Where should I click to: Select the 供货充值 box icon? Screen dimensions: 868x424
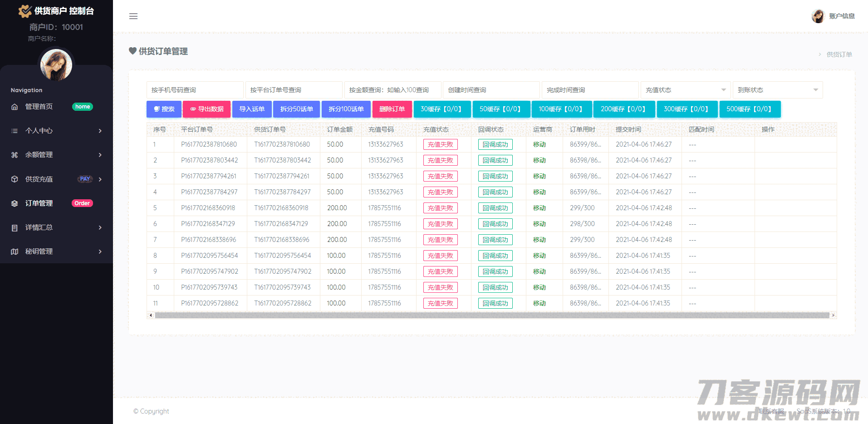15,179
